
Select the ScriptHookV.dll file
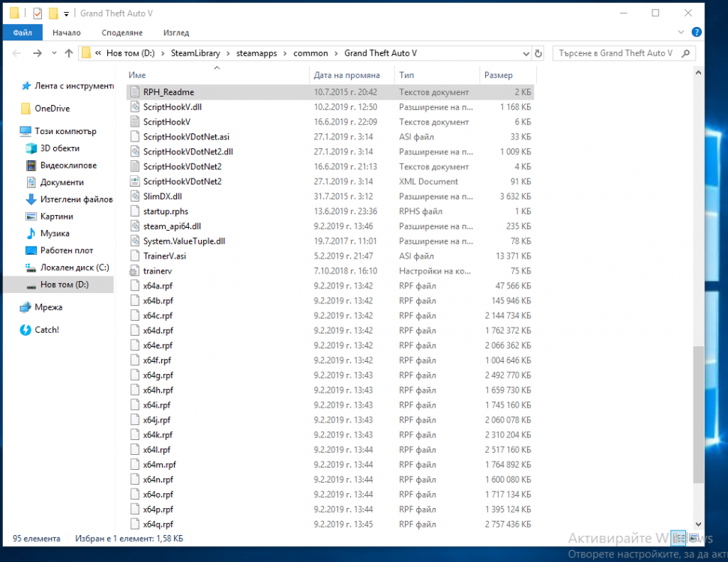point(172,107)
